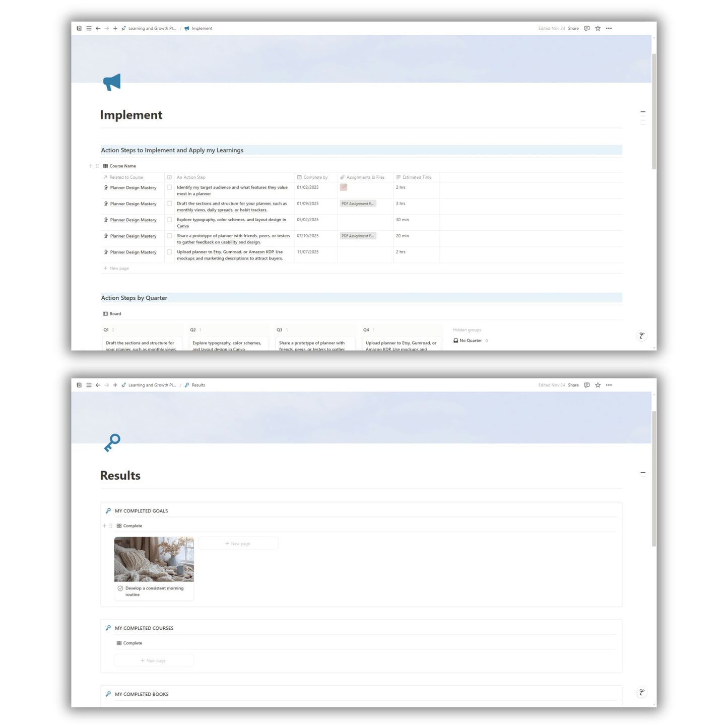The height and width of the screenshot is (728, 728).
Task: Go back using the arrow on the Results page
Action: [98, 385]
